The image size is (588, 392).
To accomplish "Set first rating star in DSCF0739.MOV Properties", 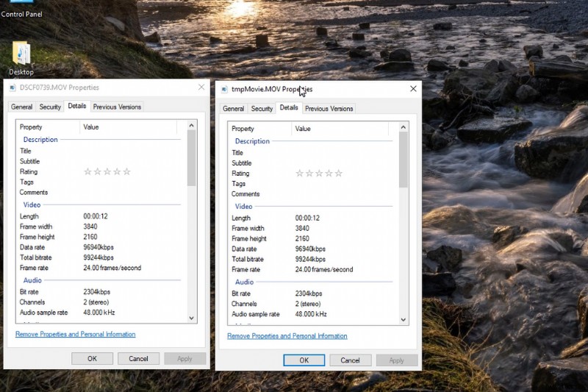I will 87,172.
